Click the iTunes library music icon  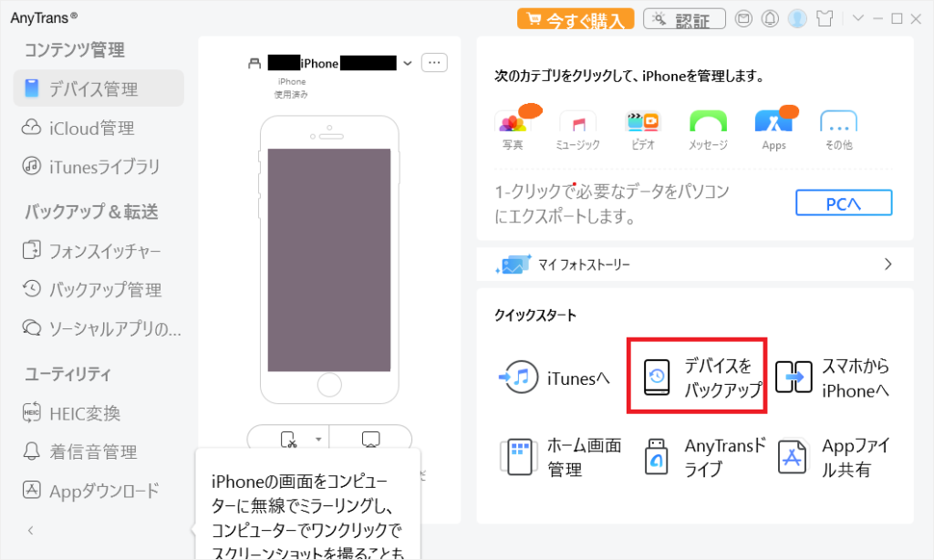31,166
